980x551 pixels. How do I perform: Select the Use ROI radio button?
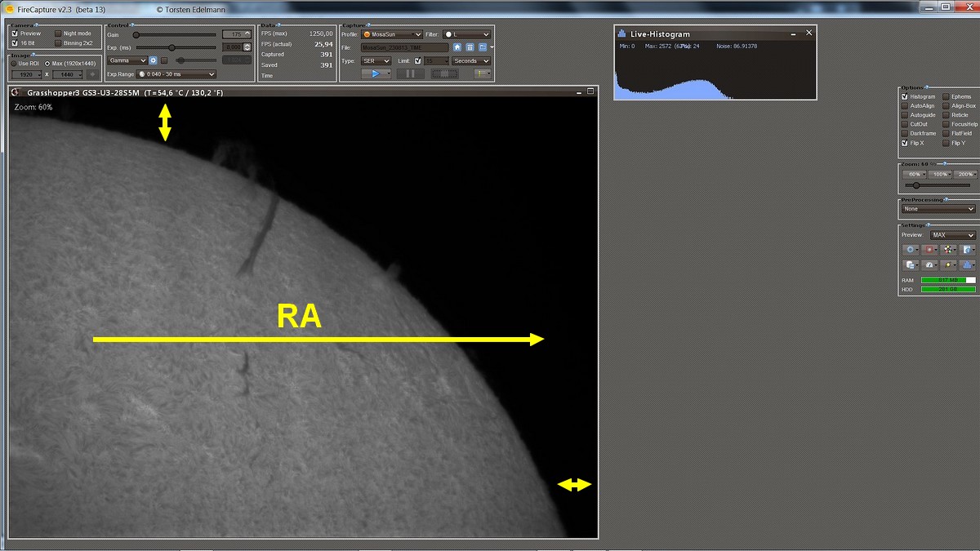pos(14,63)
